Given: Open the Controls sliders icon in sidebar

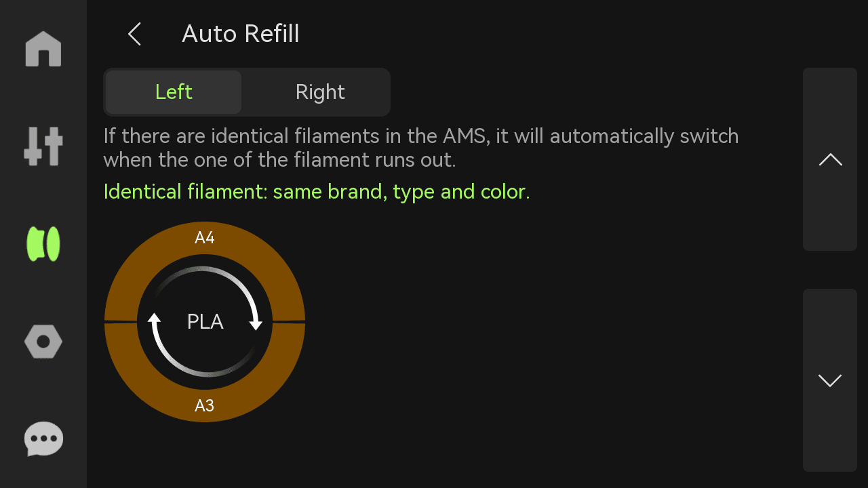Looking at the screenshot, I should pyautogui.click(x=43, y=146).
